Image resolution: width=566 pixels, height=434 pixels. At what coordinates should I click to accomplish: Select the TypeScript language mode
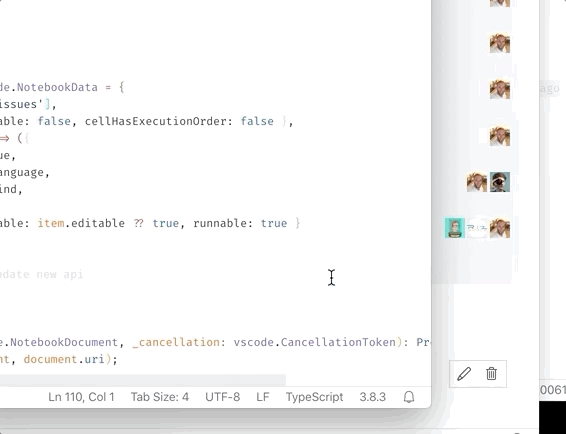coord(314,397)
